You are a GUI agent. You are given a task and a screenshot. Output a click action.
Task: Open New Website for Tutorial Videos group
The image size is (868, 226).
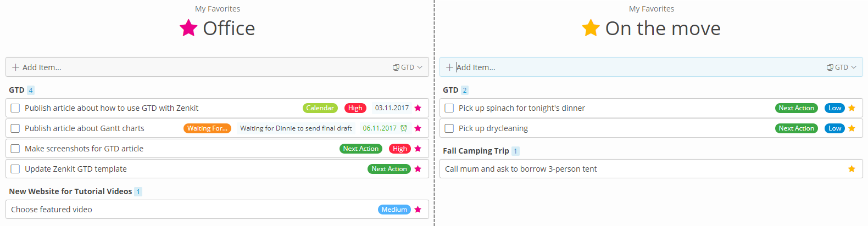[70, 191]
